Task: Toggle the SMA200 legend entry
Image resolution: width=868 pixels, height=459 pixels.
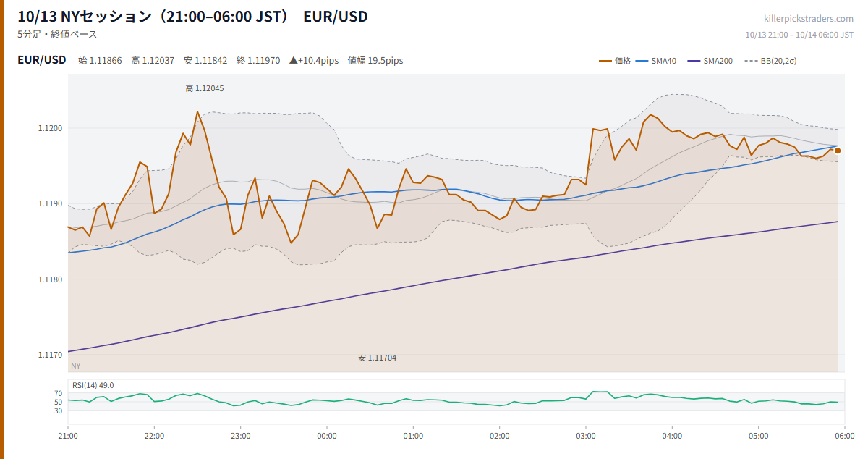Action: pyautogui.click(x=710, y=61)
